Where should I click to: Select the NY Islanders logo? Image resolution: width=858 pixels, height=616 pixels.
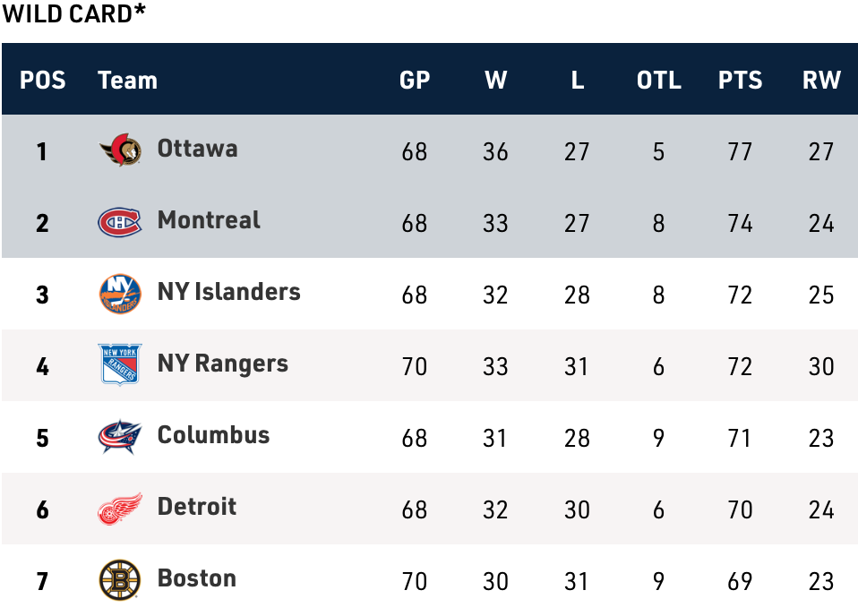(120, 294)
